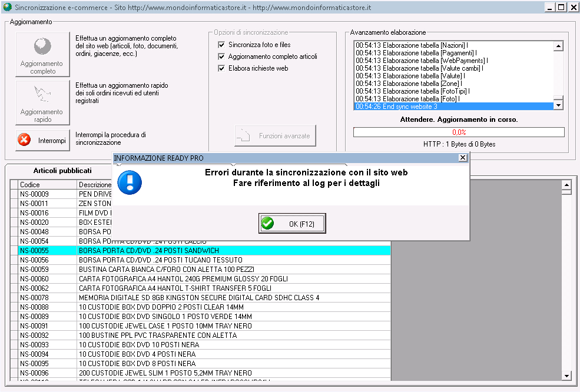Select log entry Elaborazione tabella [Valute cambi]
Image resolution: width=580 pixels, height=392 pixels.
(454, 68)
